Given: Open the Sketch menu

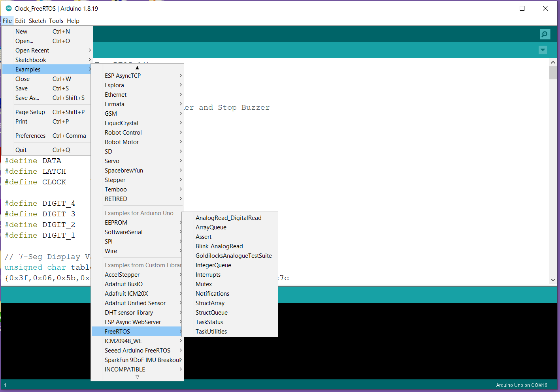Looking at the screenshot, I should click(x=37, y=21).
